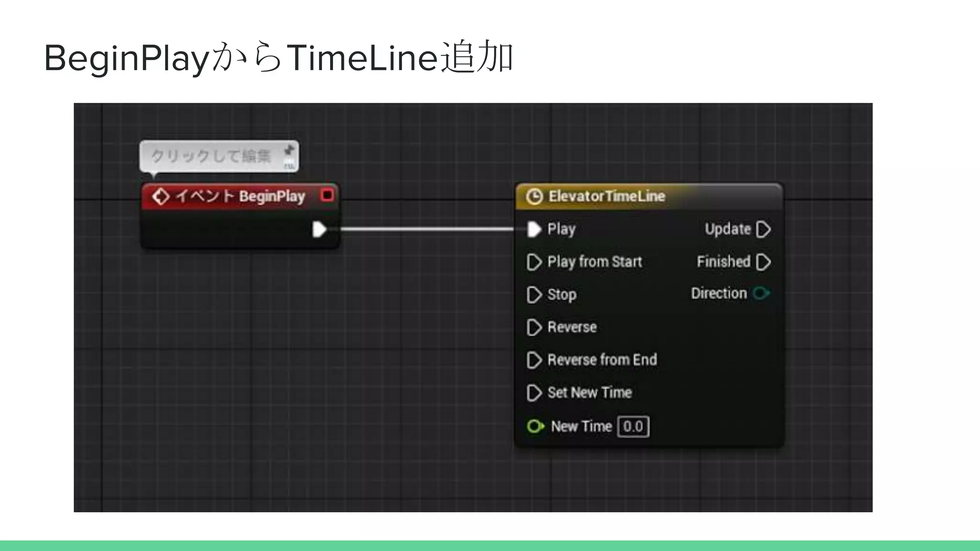This screenshot has height=551, width=980.
Task: Click the New Time value field 0.0
Action: click(x=633, y=426)
